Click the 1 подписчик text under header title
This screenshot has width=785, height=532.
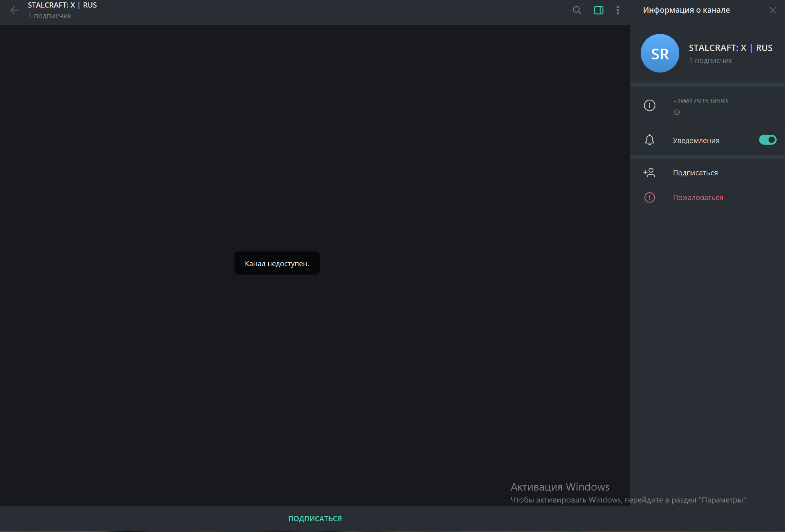tap(50, 16)
